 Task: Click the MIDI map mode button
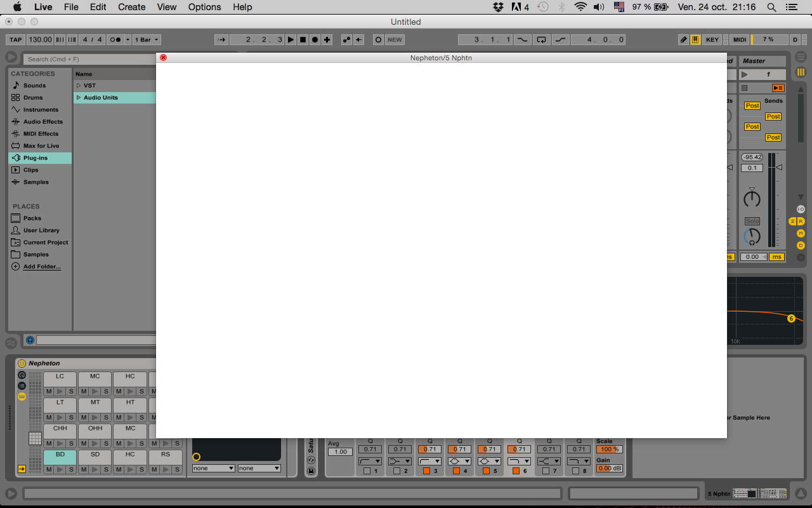pos(740,39)
